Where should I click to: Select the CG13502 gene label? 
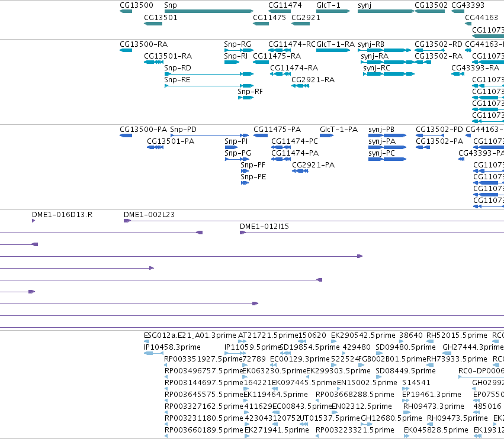point(431,5)
